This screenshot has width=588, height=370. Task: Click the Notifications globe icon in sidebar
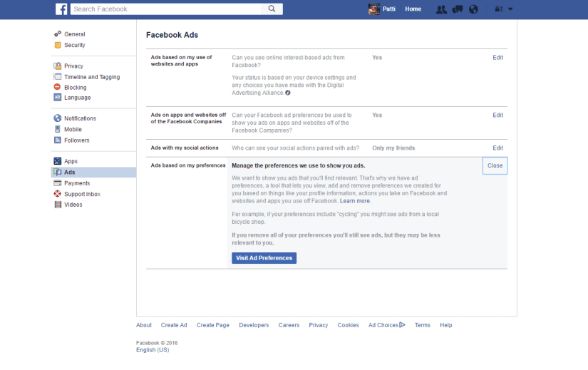58,118
